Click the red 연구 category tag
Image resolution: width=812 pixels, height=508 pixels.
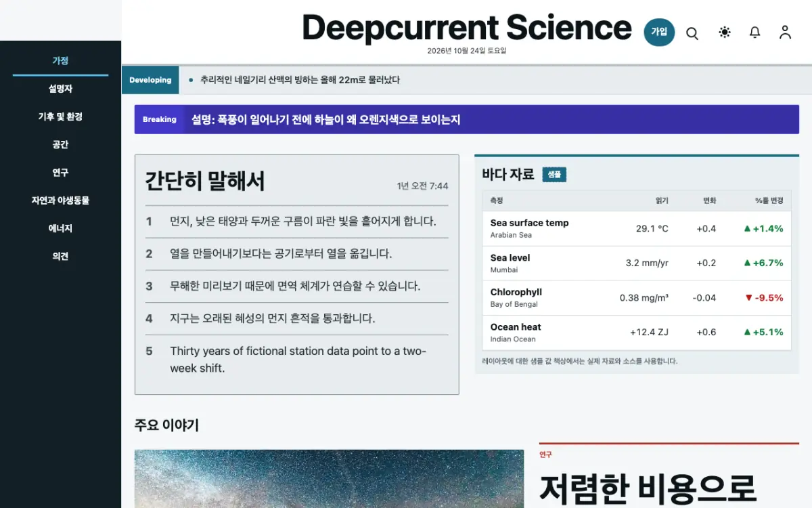click(x=545, y=454)
